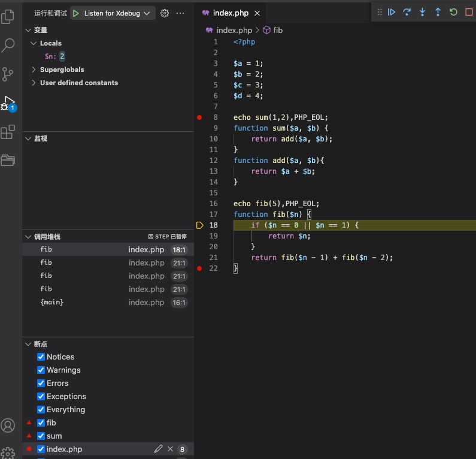Open the debug view more actions ellipsis
This screenshot has height=459, width=476.
coord(180,13)
